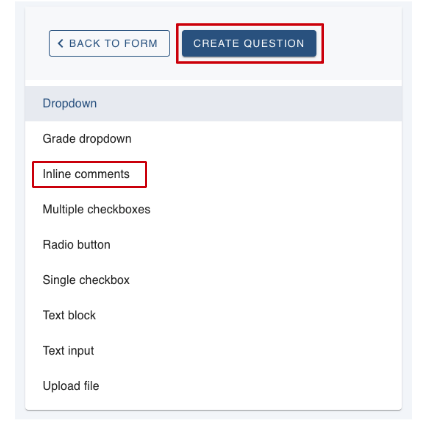Click the dark blue Create Question button
425x428 pixels.
coord(249,43)
